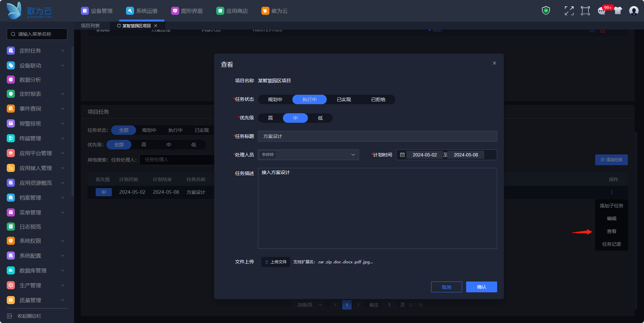Collapse sidebar using the 收起侧边栏 icon

(9, 316)
